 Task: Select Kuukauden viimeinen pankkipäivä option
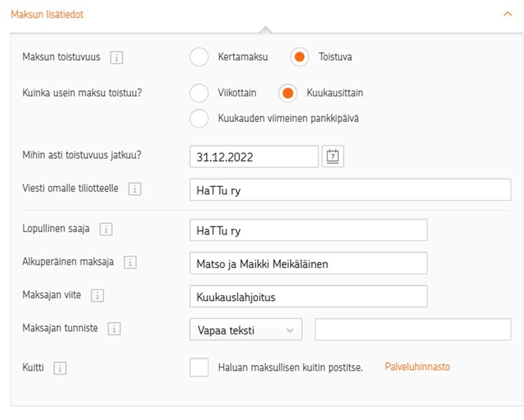tap(199, 118)
